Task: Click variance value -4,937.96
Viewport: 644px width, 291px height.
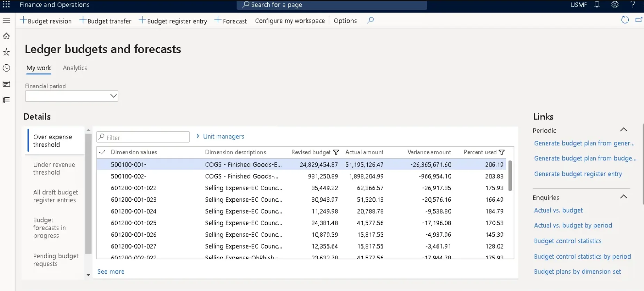Action: [x=438, y=235]
